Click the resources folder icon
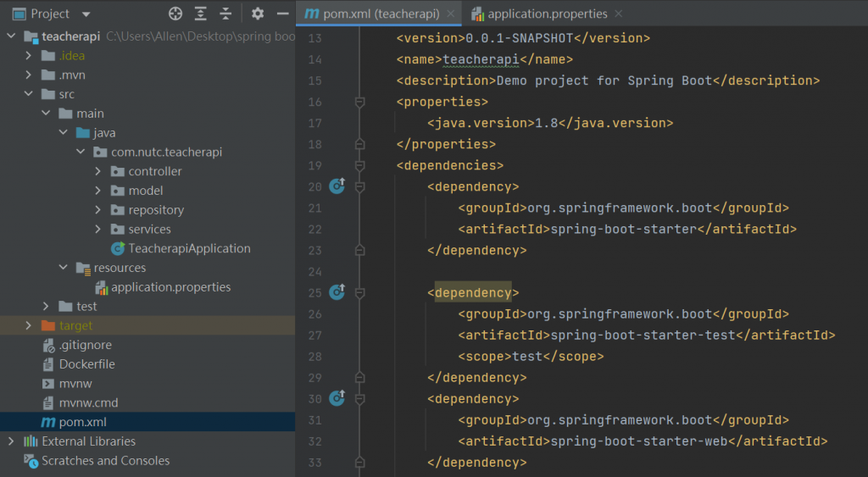 (x=83, y=269)
